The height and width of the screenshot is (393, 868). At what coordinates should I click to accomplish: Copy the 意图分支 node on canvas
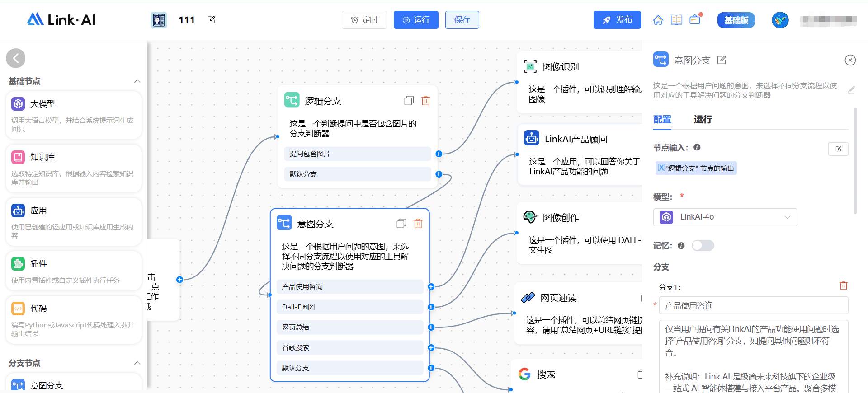coord(401,224)
